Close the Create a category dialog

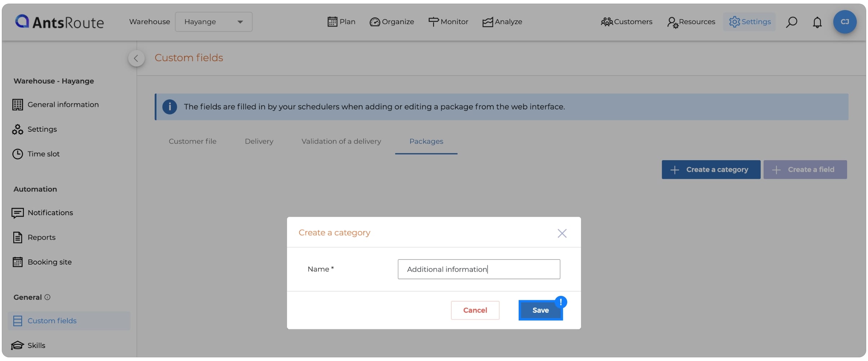pos(562,233)
